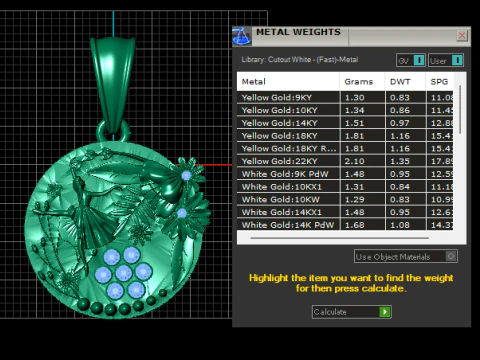Sort by the Metal column header
The height and width of the screenshot is (360, 480).
point(288,82)
